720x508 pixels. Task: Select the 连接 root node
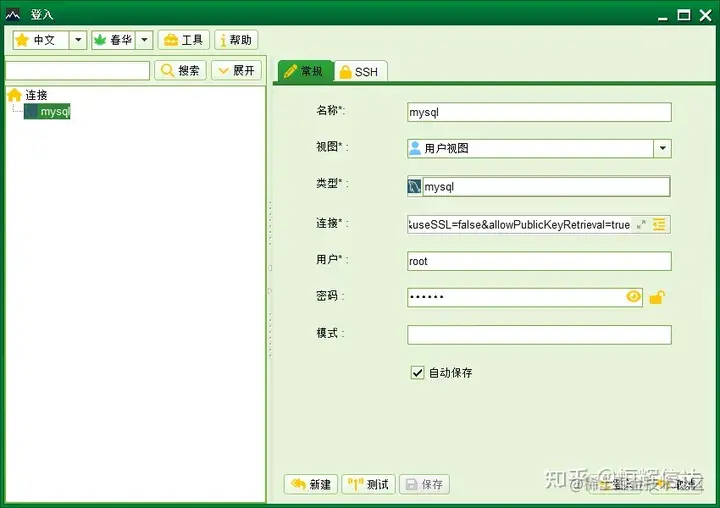(x=36, y=95)
